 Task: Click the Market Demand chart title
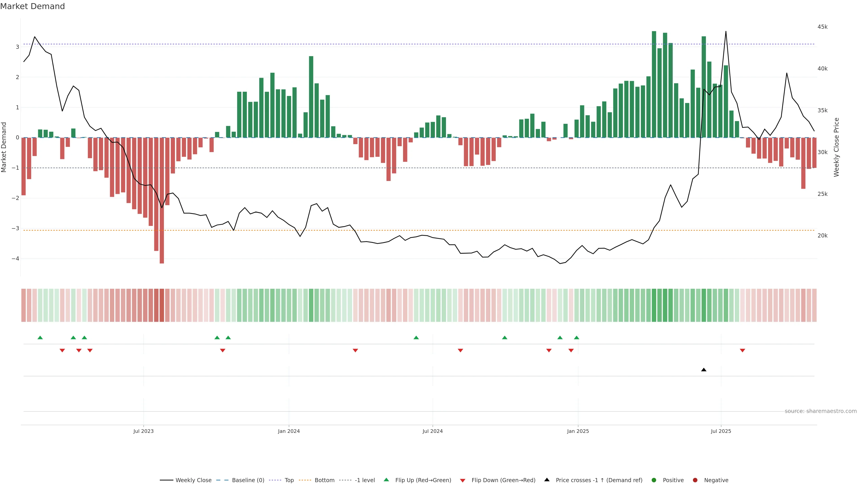pos(32,6)
